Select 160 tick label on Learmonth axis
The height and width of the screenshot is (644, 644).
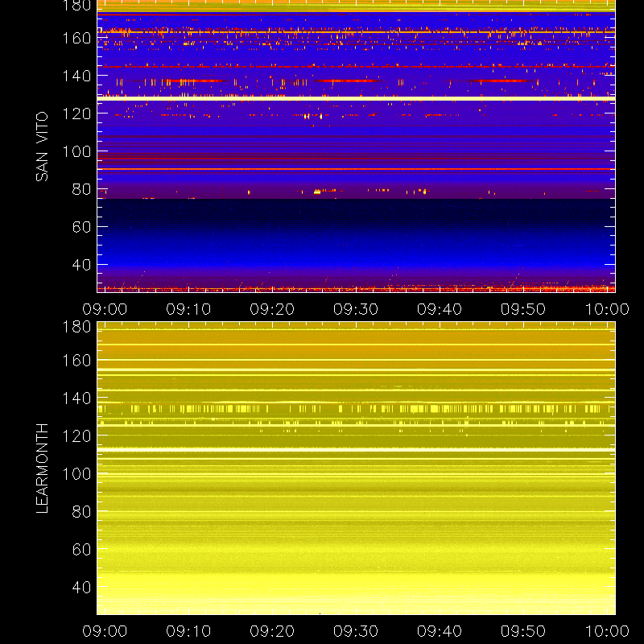click(76, 361)
